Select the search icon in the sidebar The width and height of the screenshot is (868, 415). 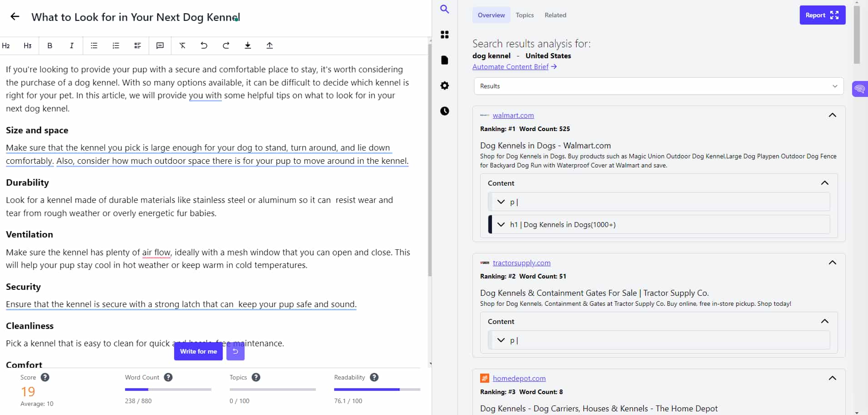click(x=445, y=9)
